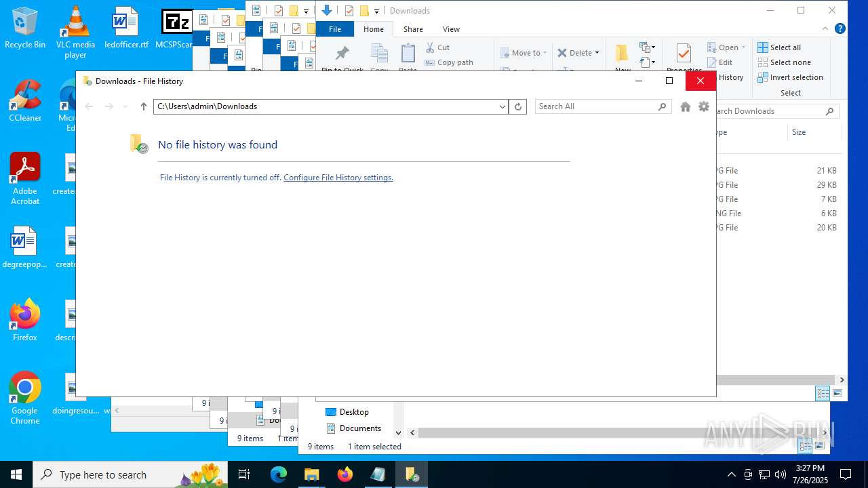Open Delete dropdown in ribbon
Viewport: 868px width, 488px height.
click(x=578, y=53)
